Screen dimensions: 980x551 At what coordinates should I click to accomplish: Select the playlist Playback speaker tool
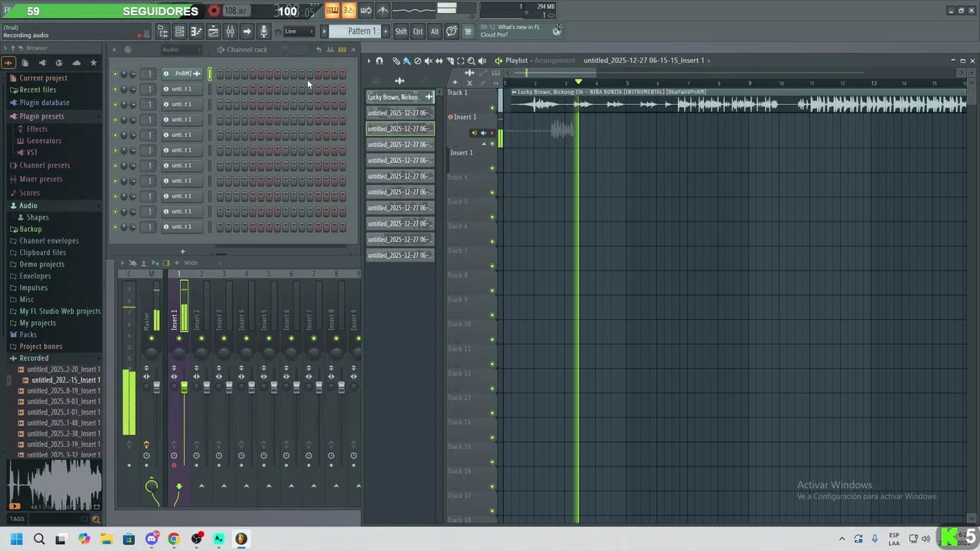click(482, 60)
